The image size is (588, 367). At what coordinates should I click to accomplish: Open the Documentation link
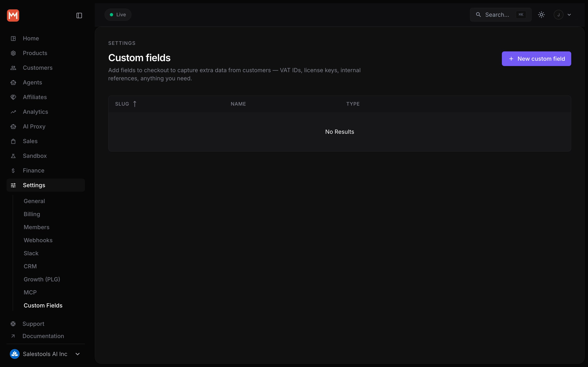point(43,336)
